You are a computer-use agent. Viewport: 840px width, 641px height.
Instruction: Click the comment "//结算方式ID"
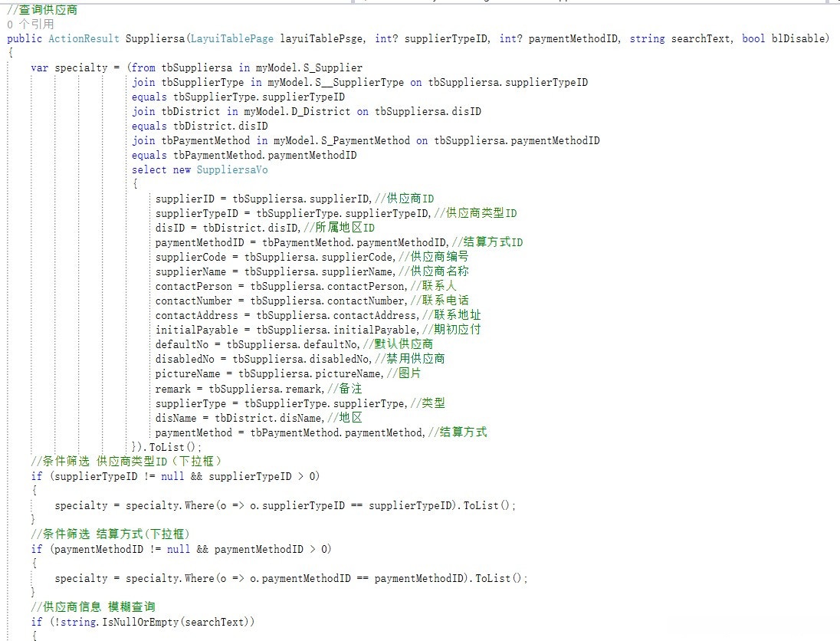coord(487,242)
